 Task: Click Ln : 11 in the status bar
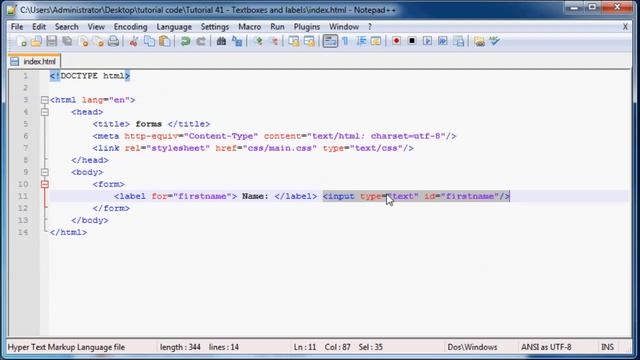click(304, 347)
